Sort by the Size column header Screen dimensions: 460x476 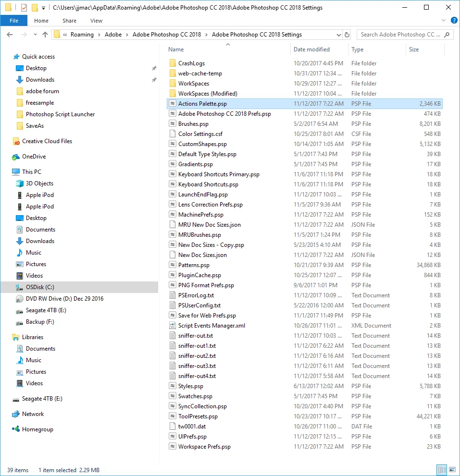tap(425, 49)
